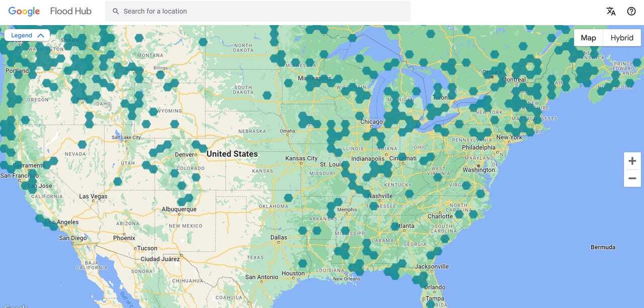Switch to the Hybrid view
The width and height of the screenshot is (644, 308).
(x=622, y=38)
